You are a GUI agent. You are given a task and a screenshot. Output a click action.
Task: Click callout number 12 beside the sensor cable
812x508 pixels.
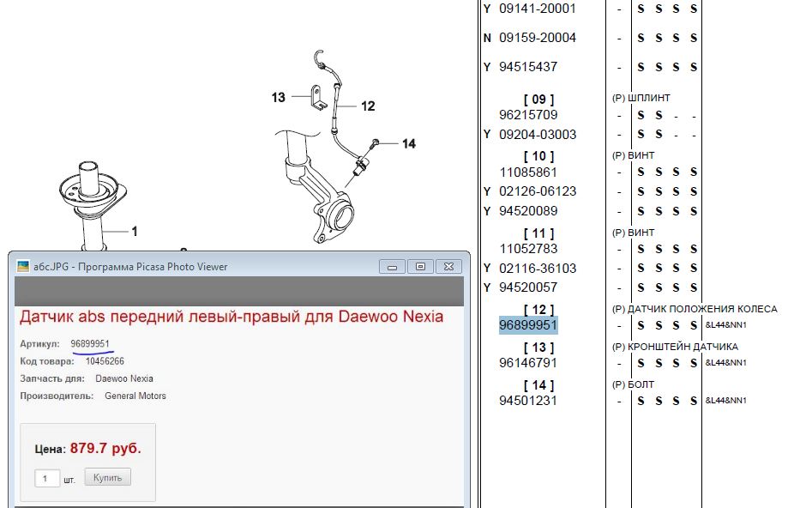pyautogui.click(x=368, y=106)
